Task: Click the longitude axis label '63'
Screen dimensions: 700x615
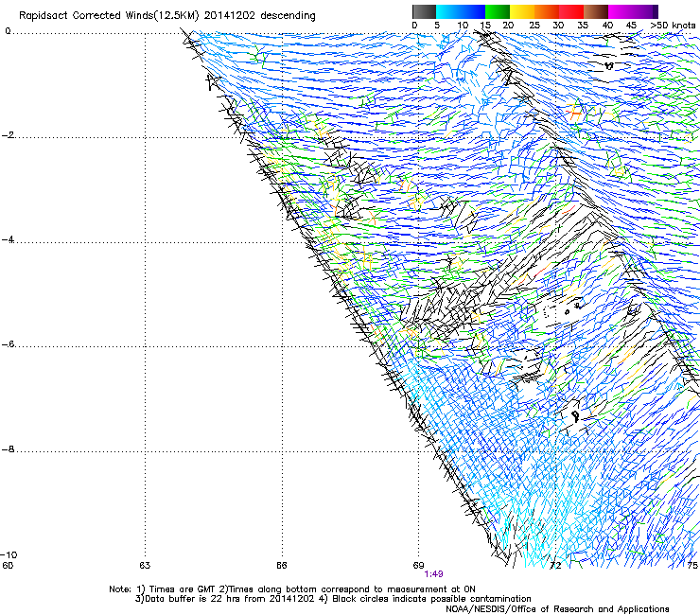Action: [x=145, y=566]
